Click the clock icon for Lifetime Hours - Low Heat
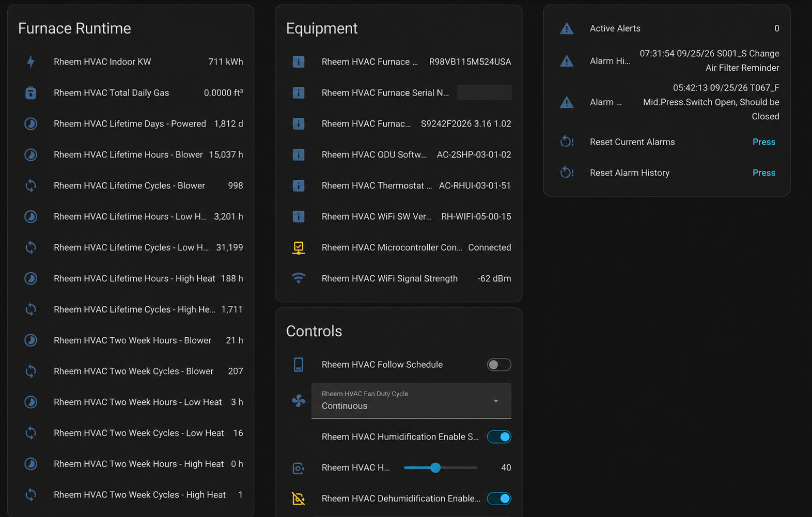Viewport: 812px width, 517px height. coord(31,216)
